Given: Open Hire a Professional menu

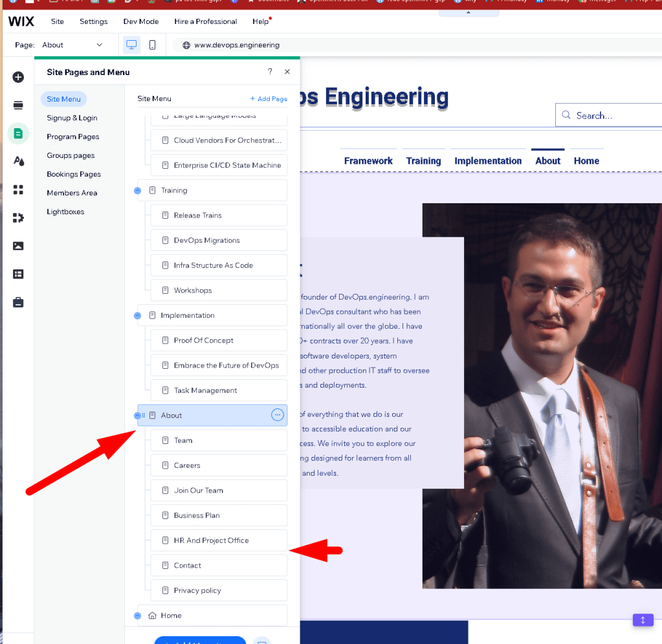Looking at the screenshot, I should (206, 21).
